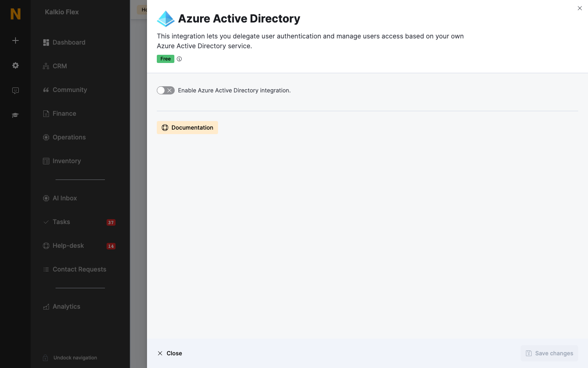Click the Dashboard grid icon

(46, 43)
